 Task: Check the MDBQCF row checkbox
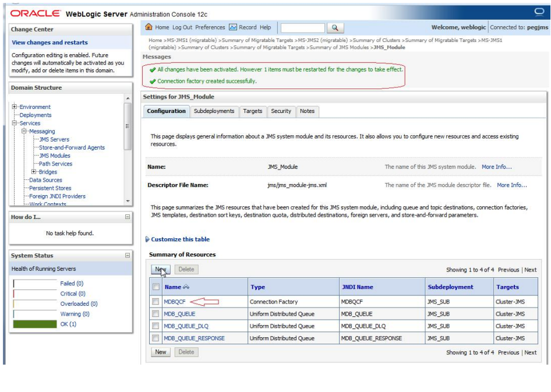[x=156, y=301]
